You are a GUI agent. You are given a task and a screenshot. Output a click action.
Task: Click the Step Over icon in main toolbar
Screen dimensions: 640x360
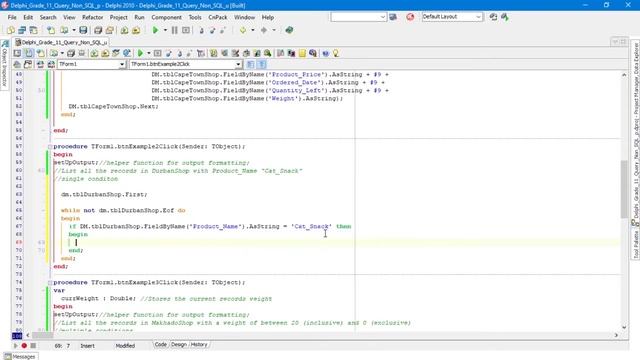(x=212, y=30)
